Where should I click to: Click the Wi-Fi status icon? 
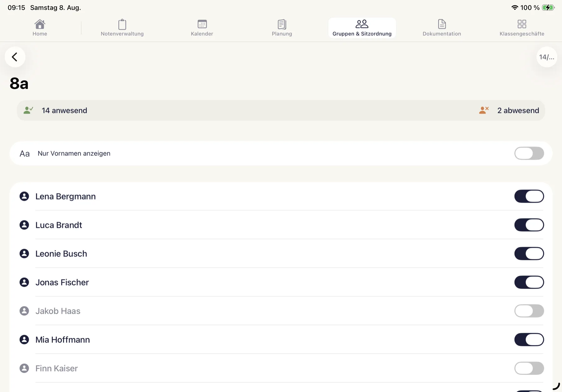click(x=515, y=7)
